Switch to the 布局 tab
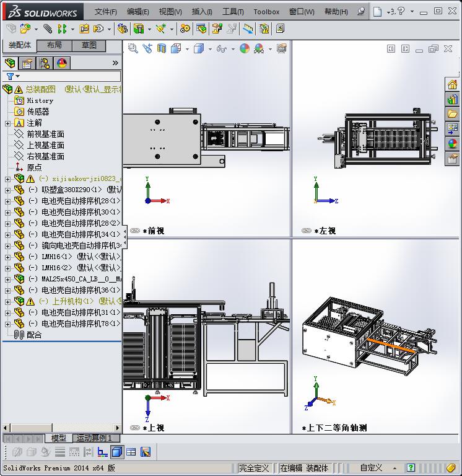462x476 pixels. coord(54,45)
